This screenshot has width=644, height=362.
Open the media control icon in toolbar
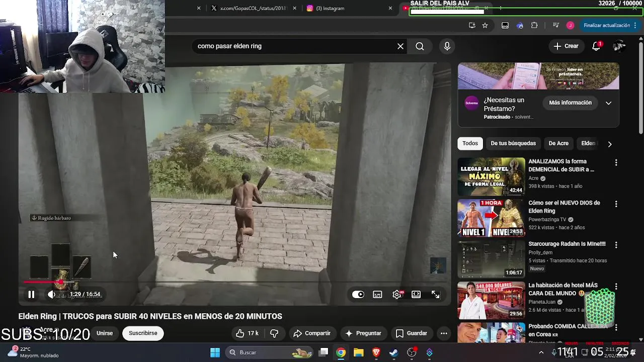(x=555, y=25)
